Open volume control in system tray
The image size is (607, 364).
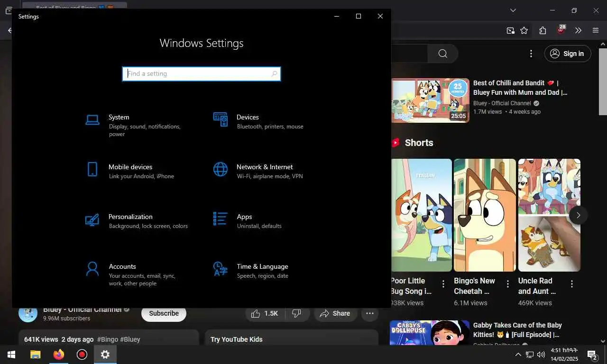(541, 355)
